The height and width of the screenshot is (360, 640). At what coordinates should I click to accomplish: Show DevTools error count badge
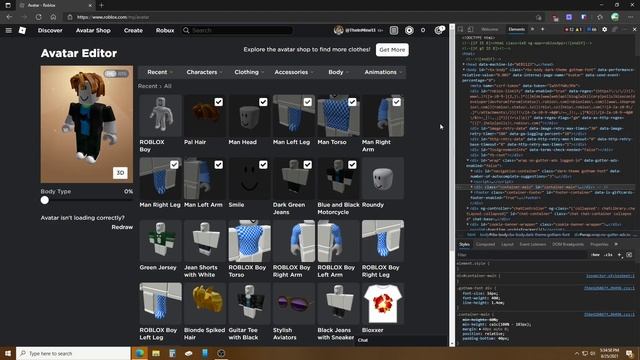[x=569, y=29]
